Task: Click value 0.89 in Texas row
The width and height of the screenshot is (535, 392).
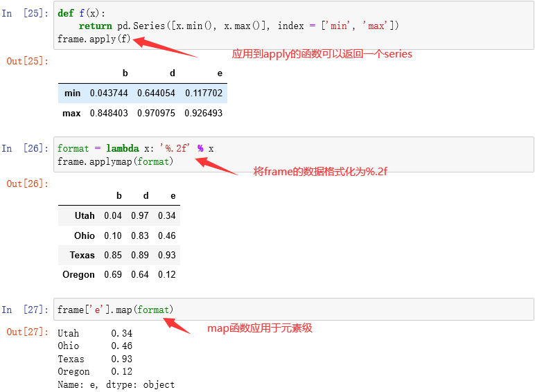Action: (x=140, y=256)
